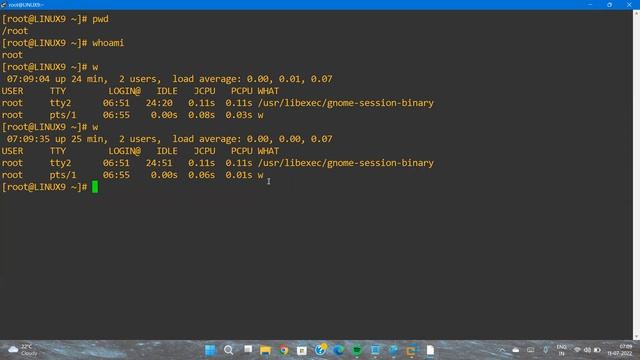
Task: Click JCPU value '0.06s'
Action: [202, 175]
